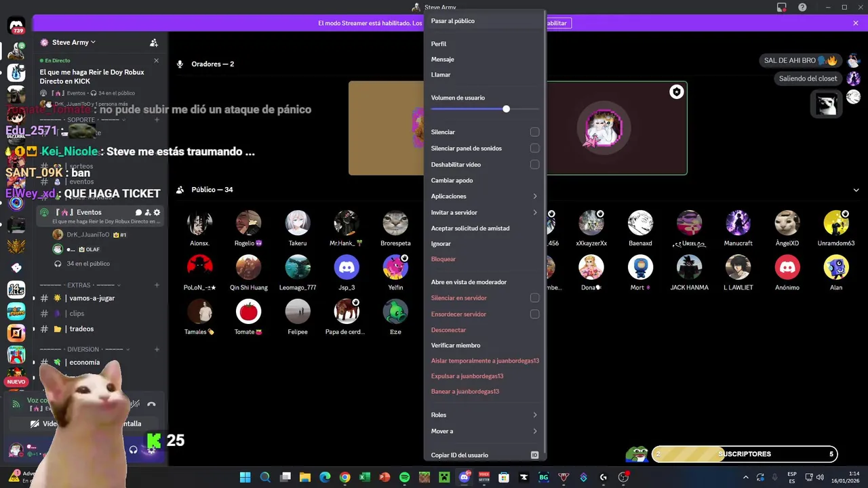Play SAL DE AHI BRO sound button
This screenshot has height=488, width=868.
tap(801, 60)
